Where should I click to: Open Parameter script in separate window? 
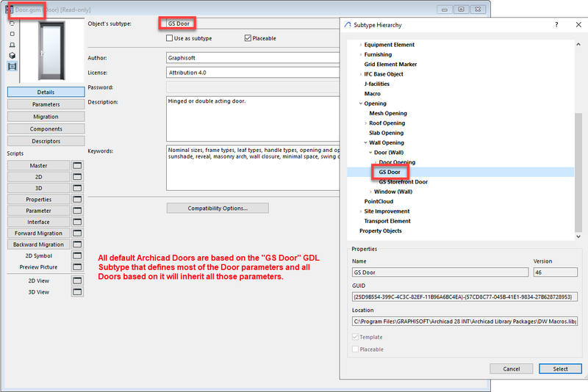tap(77, 211)
